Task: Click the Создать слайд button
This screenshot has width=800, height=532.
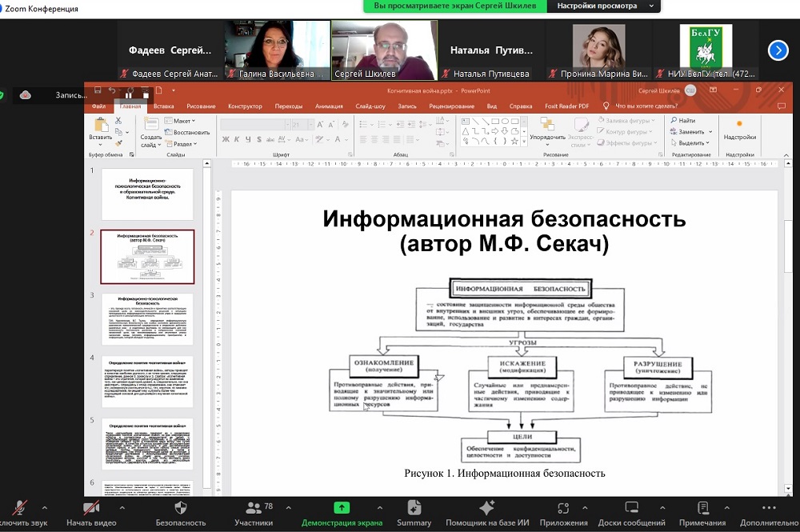Action: [x=150, y=133]
